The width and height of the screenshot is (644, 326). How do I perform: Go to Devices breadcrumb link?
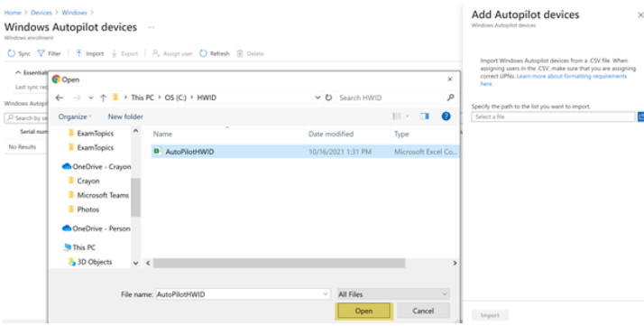pos(41,13)
